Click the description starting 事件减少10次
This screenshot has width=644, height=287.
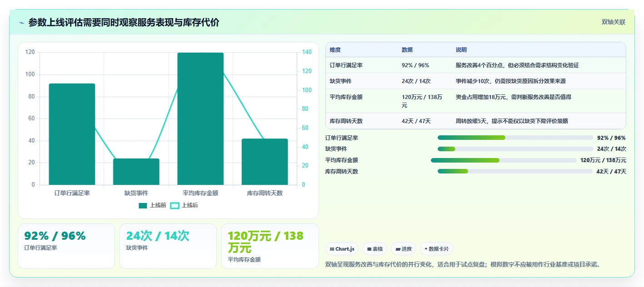click(511, 81)
